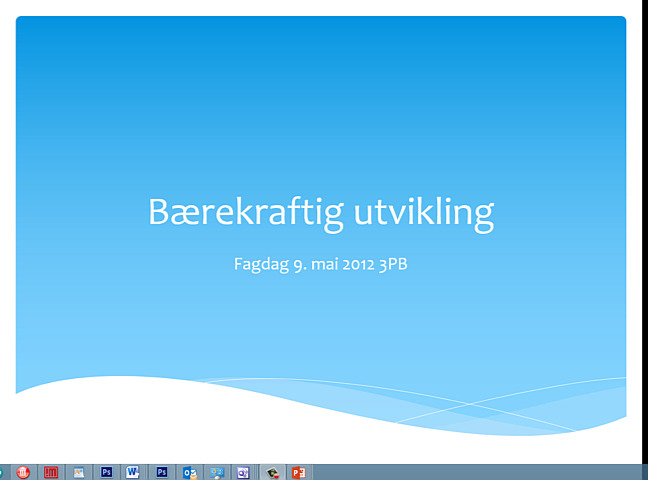Screen dimensions: 648x480
Task: Click the slide title 'Bærekraftig utvikling'
Action: (321, 213)
